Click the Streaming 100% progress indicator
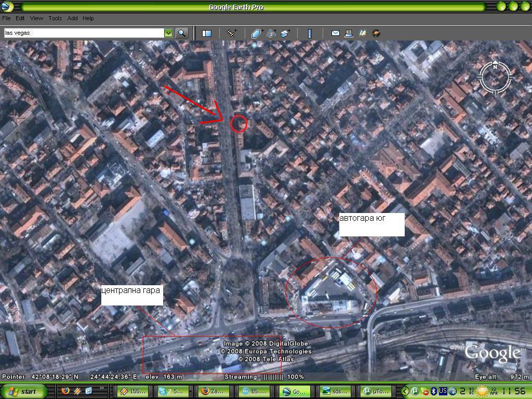 264,377
